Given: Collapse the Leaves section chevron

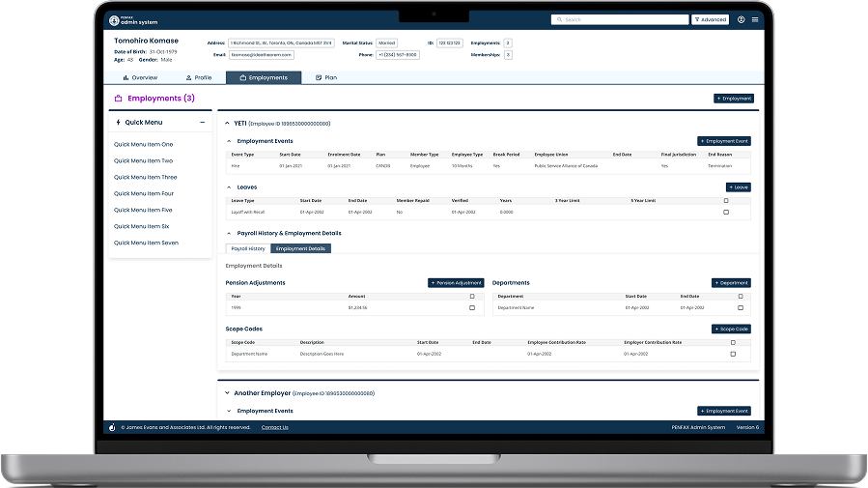Looking at the screenshot, I should [x=229, y=187].
